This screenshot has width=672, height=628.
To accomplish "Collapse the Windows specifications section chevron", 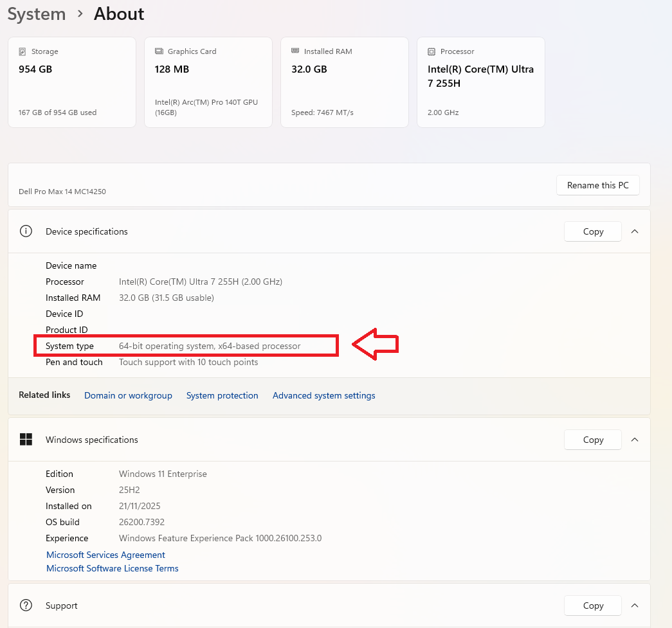I will pos(635,440).
